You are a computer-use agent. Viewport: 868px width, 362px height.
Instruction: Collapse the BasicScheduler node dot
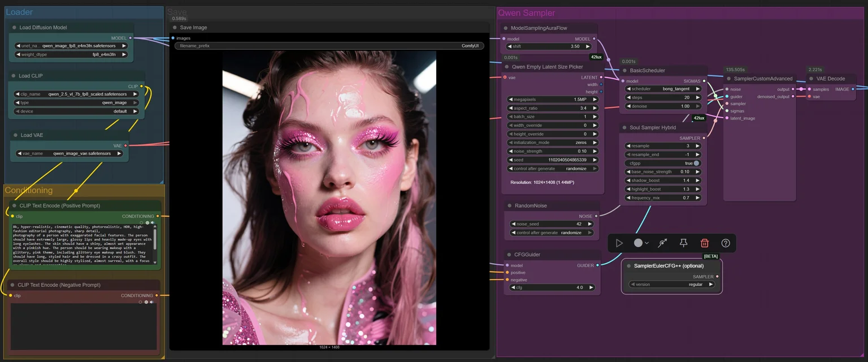pyautogui.click(x=624, y=70)
